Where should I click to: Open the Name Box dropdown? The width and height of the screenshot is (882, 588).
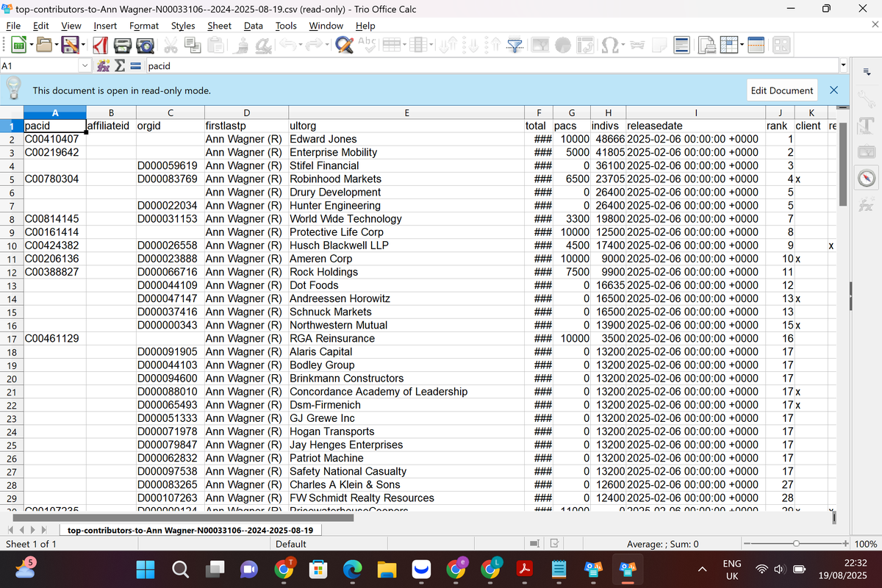point(87,66)
